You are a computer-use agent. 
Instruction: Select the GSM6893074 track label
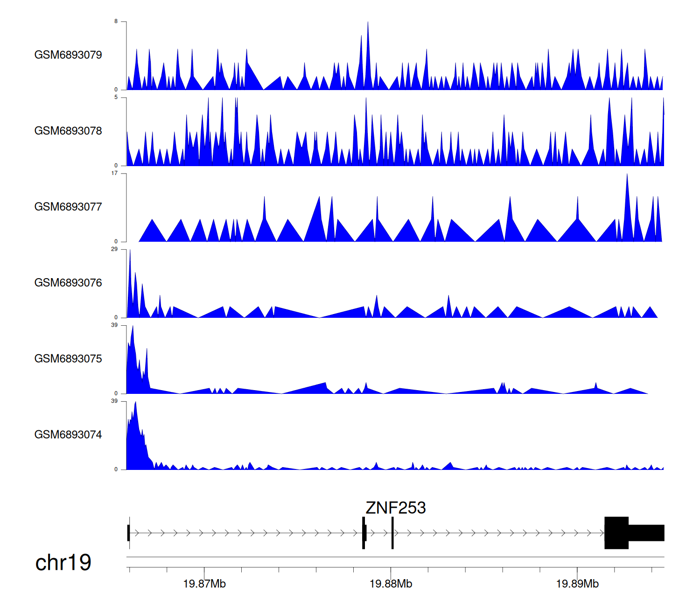(x=68, y=435)
